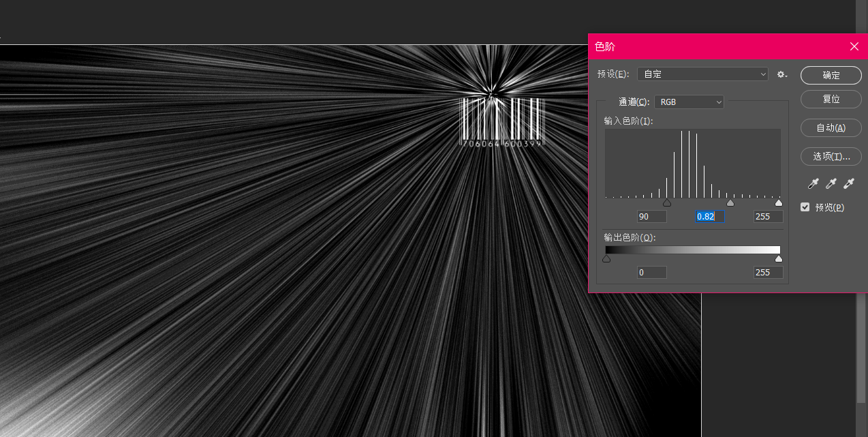Confirm with the 确定 button
This screenshot has width=868, height=437.
pyautogui.click(x=831, y=75)
